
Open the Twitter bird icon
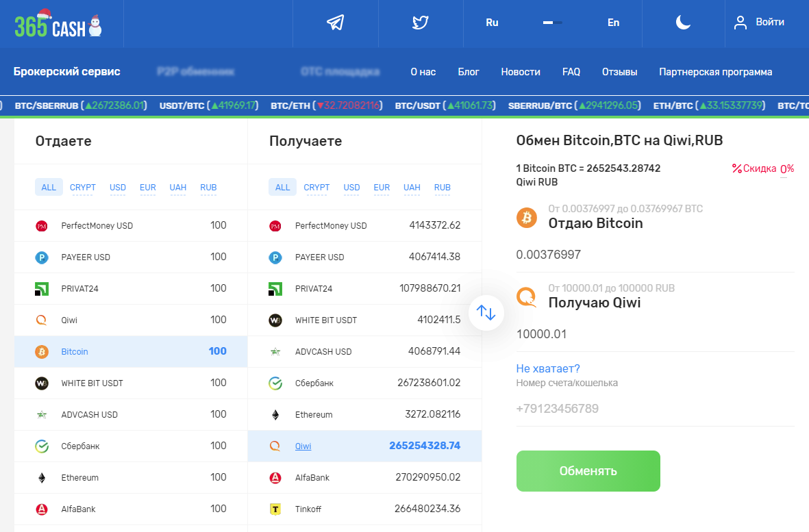(421, 23)
